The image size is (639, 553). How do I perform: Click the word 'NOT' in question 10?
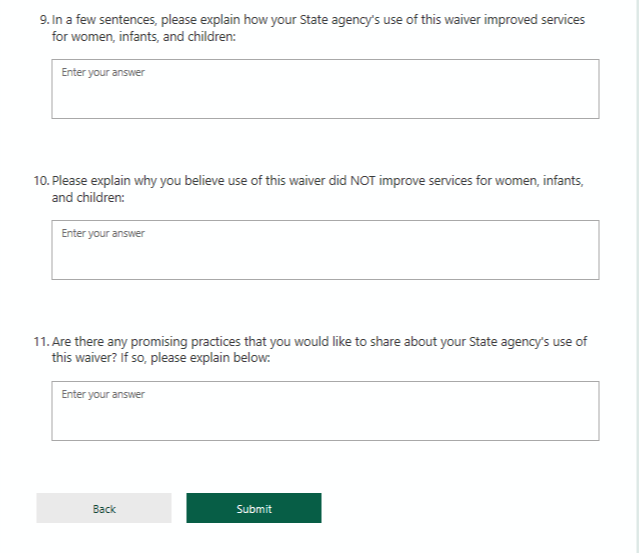point(362,181)
